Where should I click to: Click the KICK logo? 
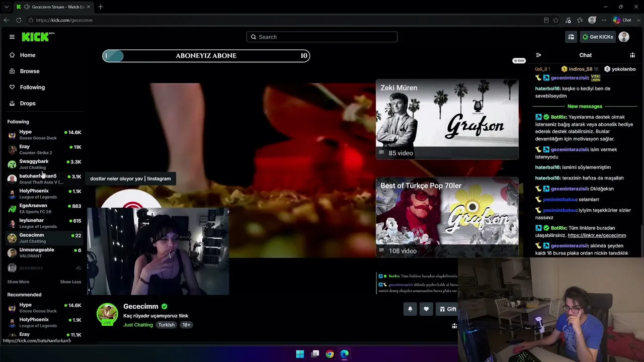38,37
